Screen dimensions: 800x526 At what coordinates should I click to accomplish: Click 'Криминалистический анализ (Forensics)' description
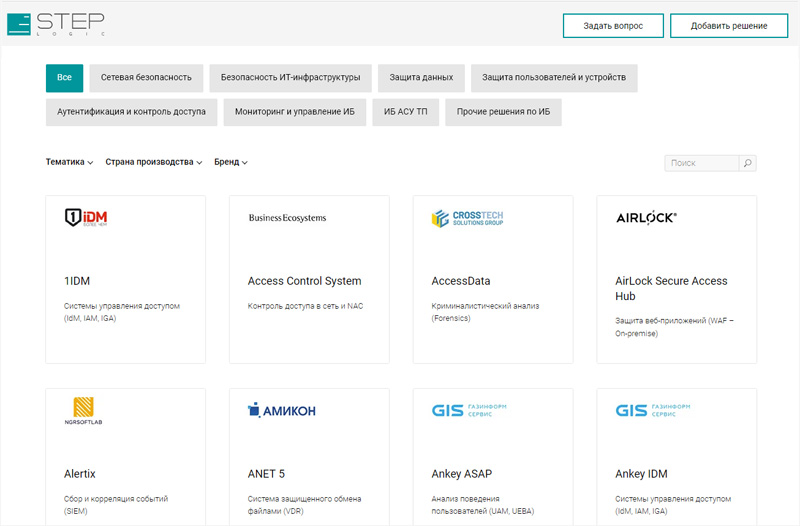coord(485,312)
